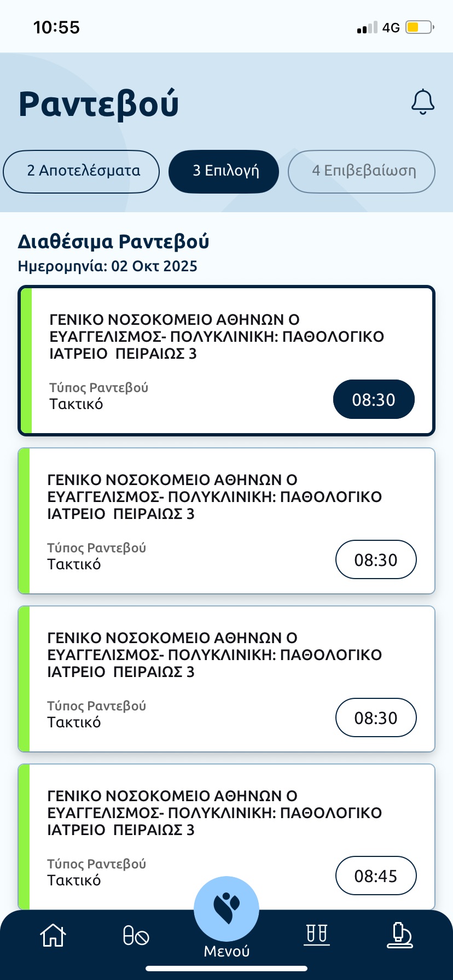This screenshot has width=453, height=980.
Task: Open the test tubes lab icon
Action: 317,934
